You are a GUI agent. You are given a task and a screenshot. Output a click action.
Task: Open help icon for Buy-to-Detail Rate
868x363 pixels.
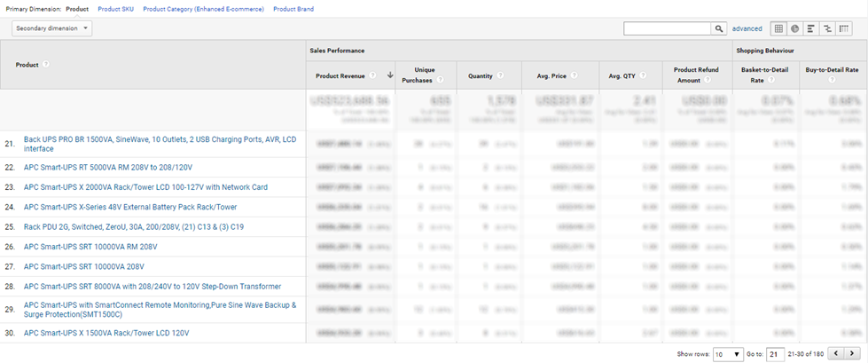(x=832, y=80)
